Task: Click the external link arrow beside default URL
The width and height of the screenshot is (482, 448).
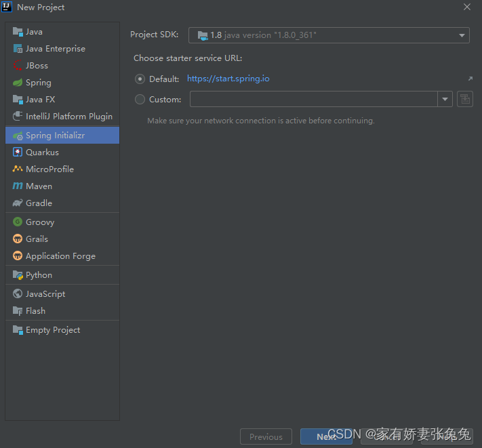Action: [470, 79]
